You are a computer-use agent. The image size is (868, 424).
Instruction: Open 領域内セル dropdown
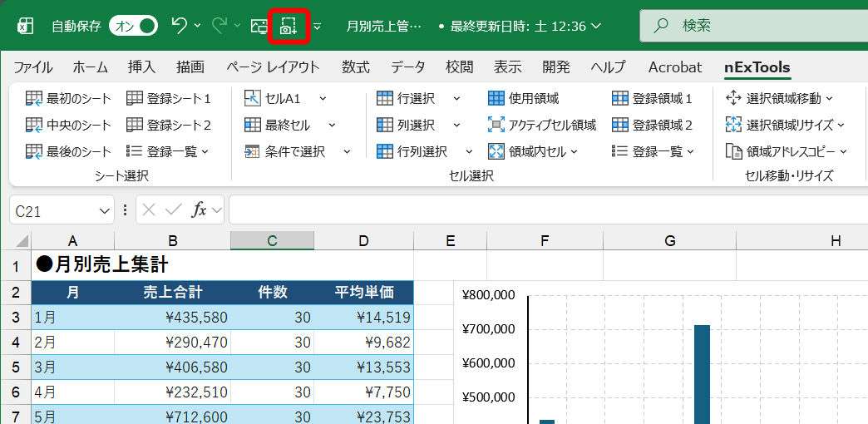click(533, 151)
